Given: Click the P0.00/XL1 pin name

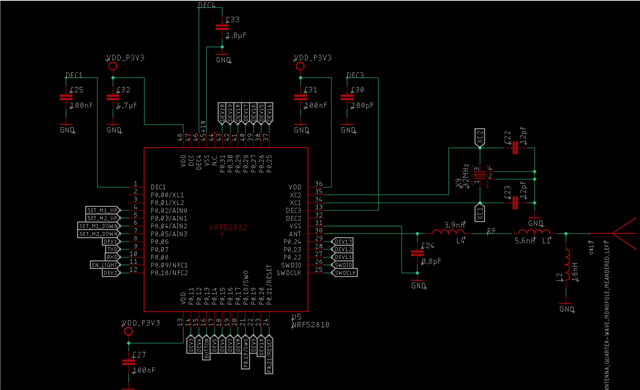Looking at the screenshot, I should point(167,195).
